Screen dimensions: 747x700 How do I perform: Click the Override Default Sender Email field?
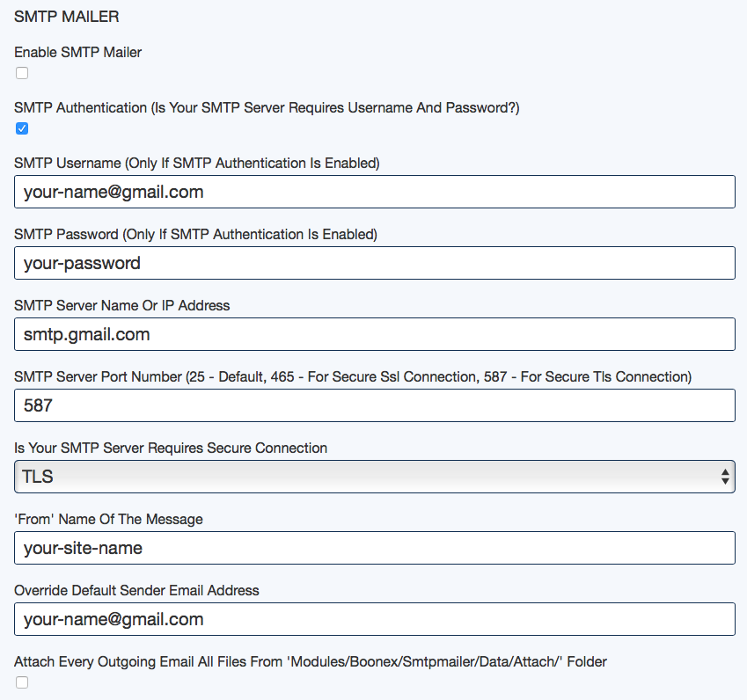tap(375, 619)
